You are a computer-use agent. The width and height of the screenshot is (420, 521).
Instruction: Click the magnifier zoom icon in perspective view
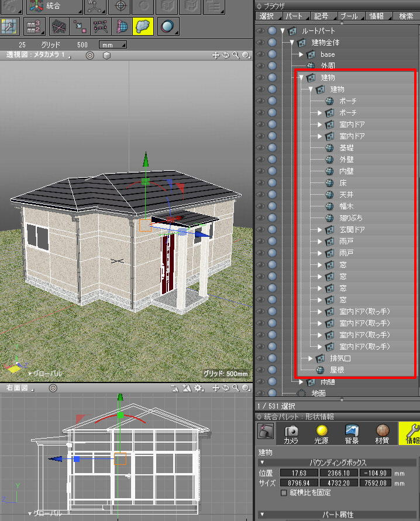236,55
